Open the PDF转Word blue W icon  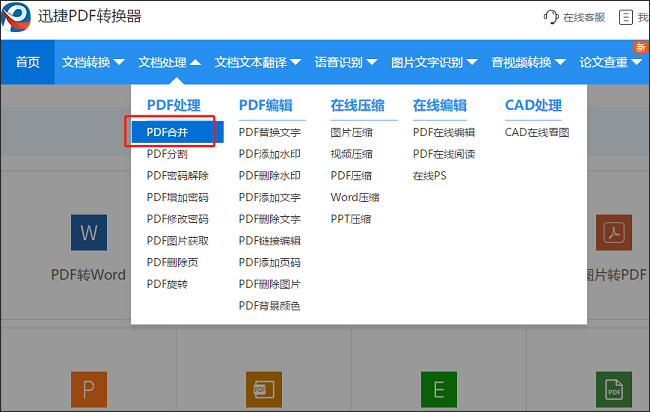click(x=89, y=233)
